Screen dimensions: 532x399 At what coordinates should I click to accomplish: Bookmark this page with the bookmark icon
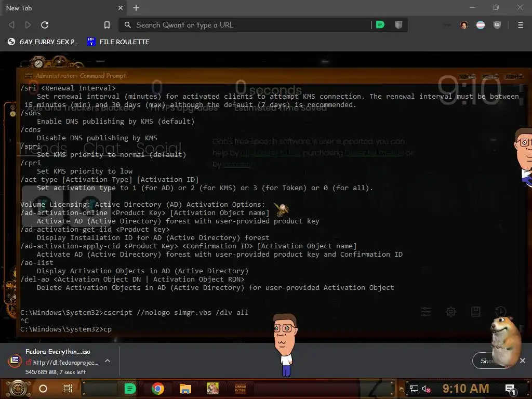click(x=107, y=25)
